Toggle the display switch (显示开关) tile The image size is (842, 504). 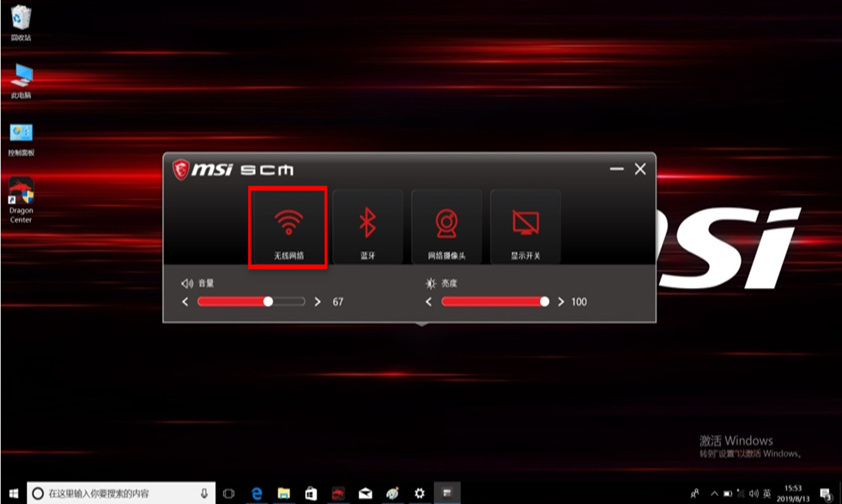coord(525,227)
